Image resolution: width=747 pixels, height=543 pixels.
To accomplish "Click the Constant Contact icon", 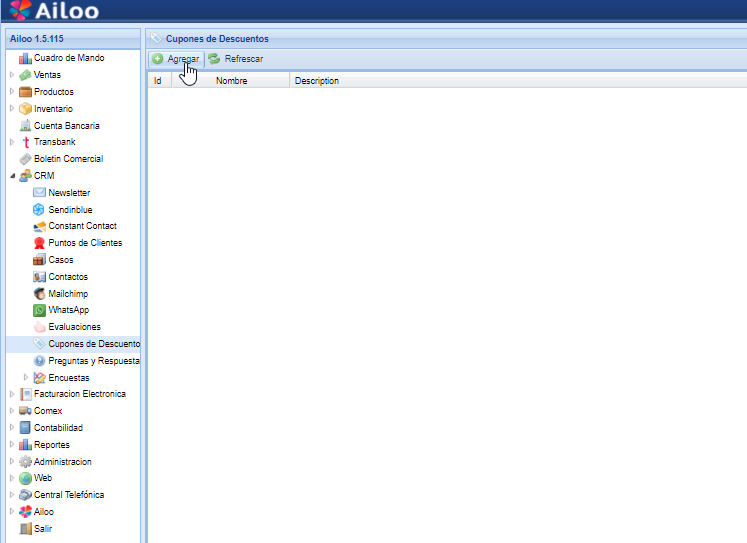I will click(x=40, y=226).
